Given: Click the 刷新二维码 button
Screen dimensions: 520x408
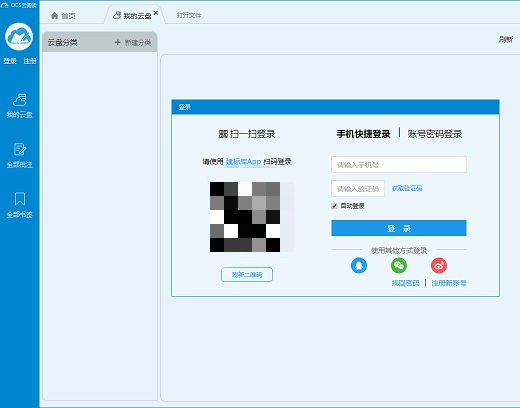Looking at the screenshot, I should tap(247, 275).
